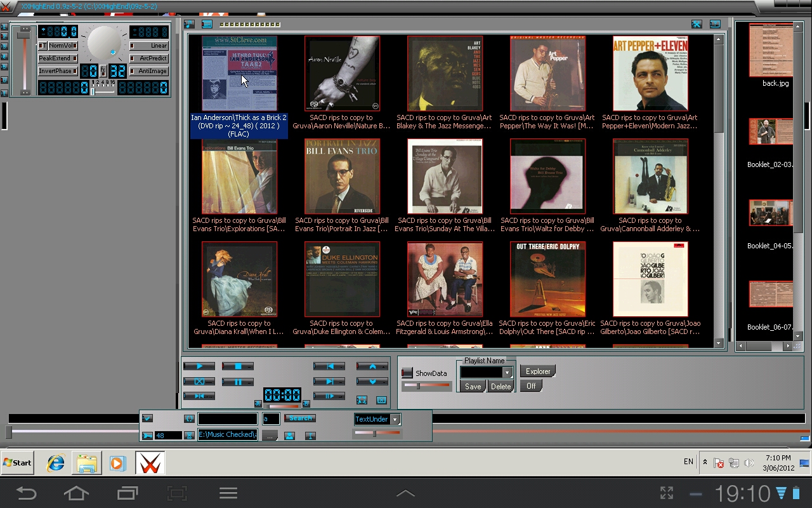Show hidden system tray icons
Screen dimensions: 812x508
[x=705, y=462]
